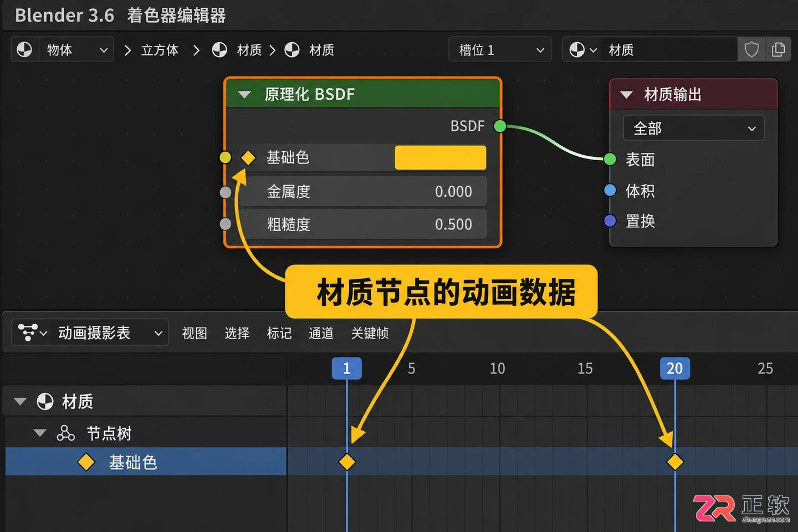Open the 选择 menu
This screenshot has width=798, height=532.
[x=237, y=333]
